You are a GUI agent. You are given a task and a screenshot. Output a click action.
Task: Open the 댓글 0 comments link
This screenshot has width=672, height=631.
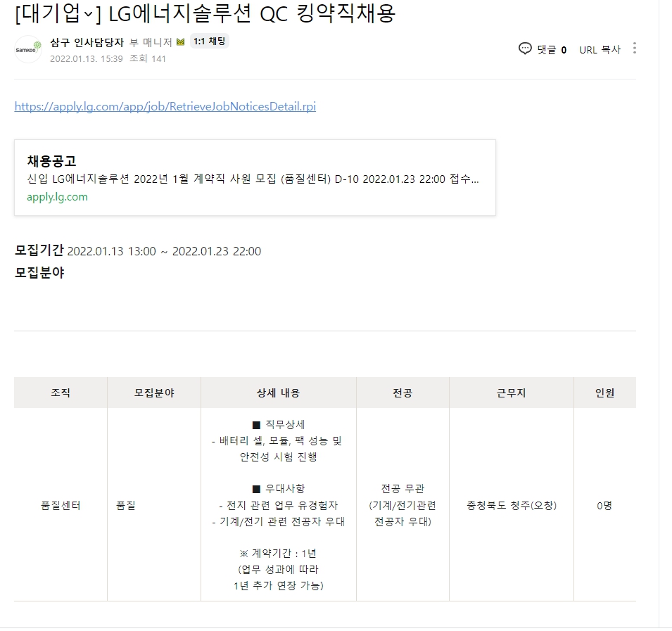[x=552, y=50]
